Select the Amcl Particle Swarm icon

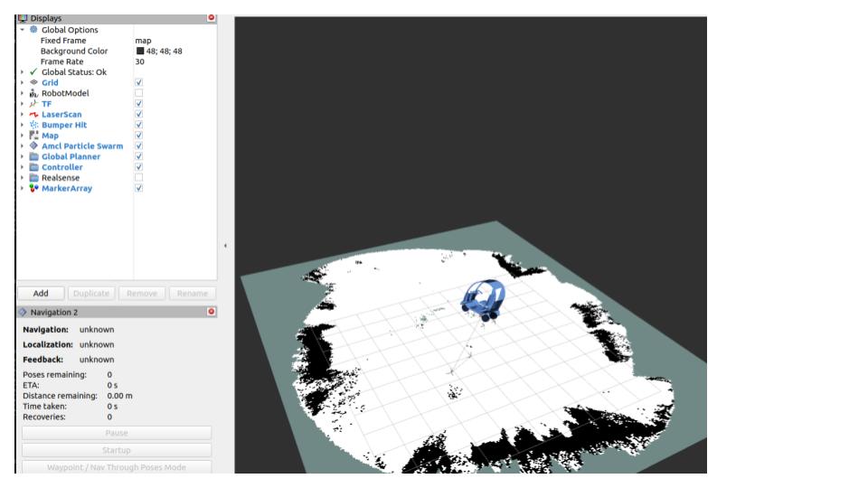[x=33, y=145]
